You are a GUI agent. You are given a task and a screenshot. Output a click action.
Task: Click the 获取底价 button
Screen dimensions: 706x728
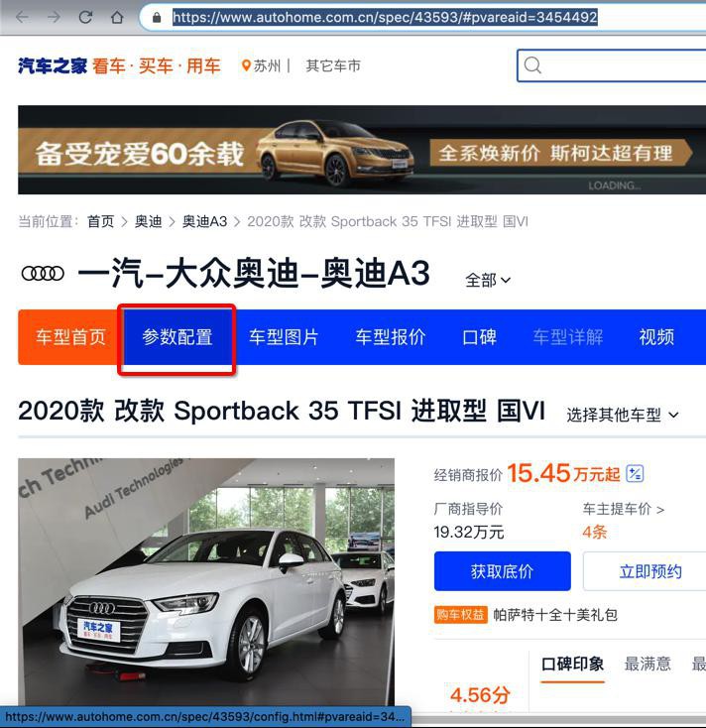click(x=502, y=571)
